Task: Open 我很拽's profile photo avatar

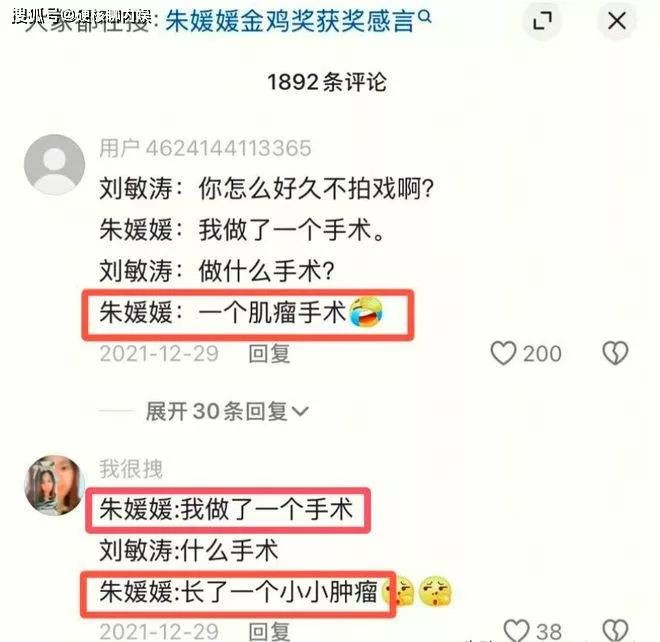Action: coord(54,485)
